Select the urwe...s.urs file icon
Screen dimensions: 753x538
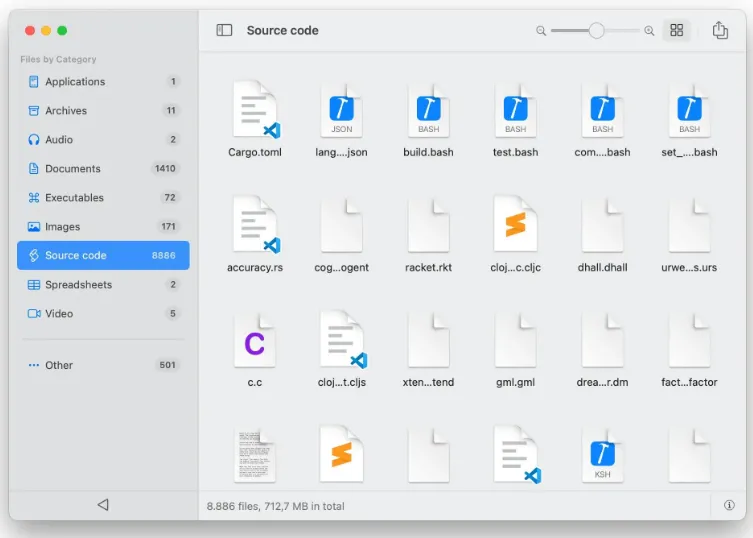coord(689,225)
